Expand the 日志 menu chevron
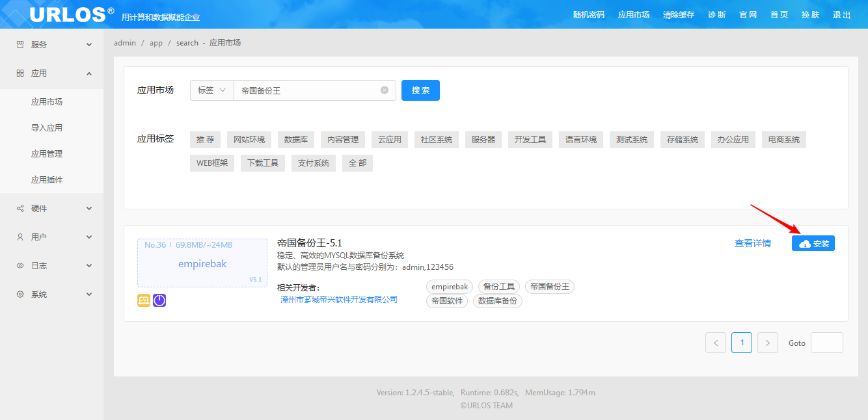 pyautogui.click(x=89, y=266)
